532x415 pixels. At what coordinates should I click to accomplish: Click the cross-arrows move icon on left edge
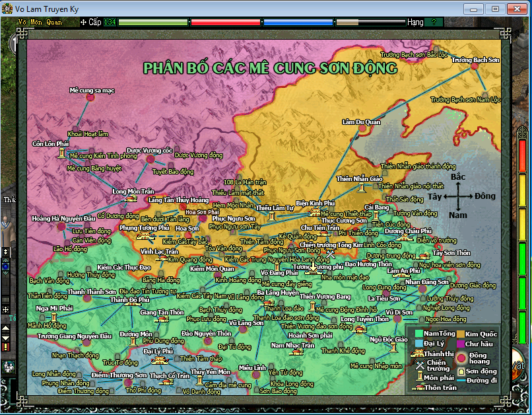coord(6,309)
